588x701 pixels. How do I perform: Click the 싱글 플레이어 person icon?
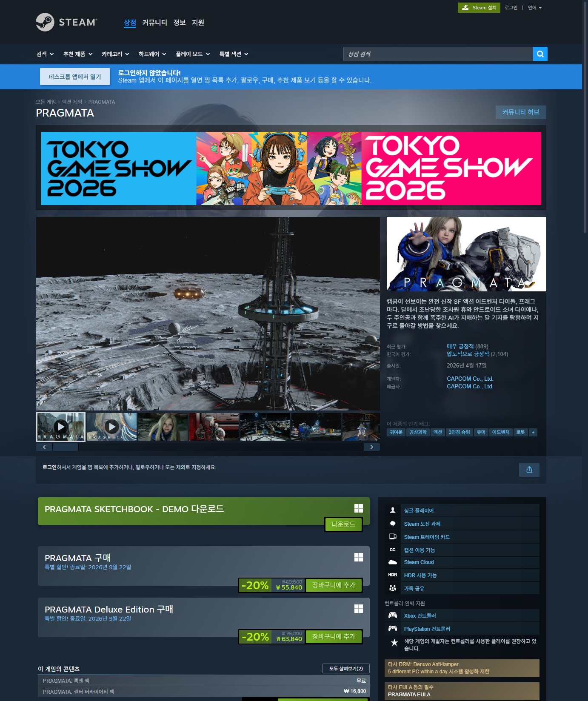pyautogui.click(x=393, y=510)
